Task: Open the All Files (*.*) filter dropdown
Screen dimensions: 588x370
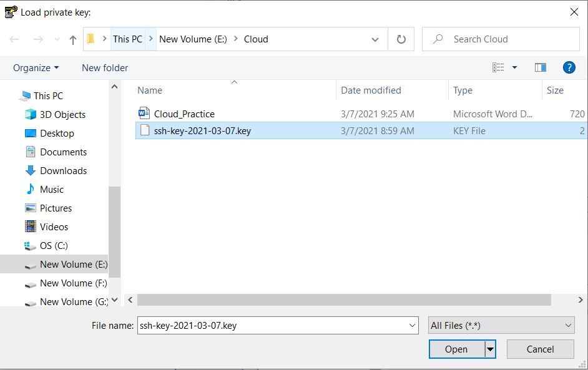Action: (501, 326)
